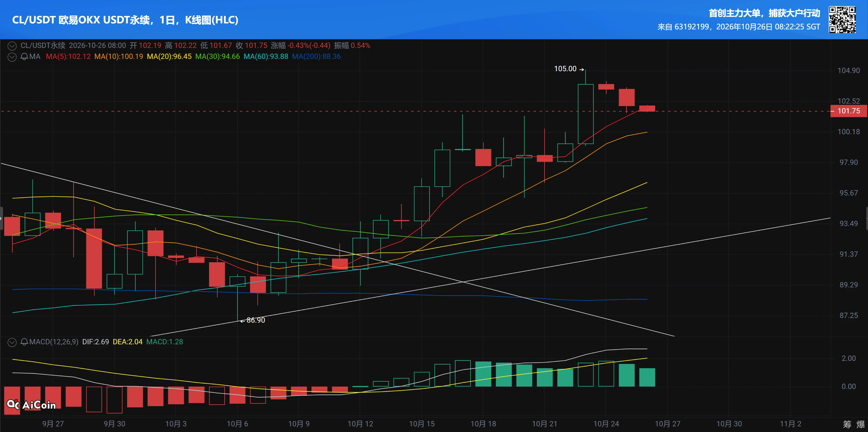Click the 105.00 high price marker

point(569,69)
